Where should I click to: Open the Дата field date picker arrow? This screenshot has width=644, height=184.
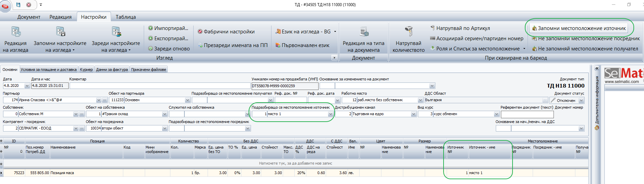pos(27,86)
